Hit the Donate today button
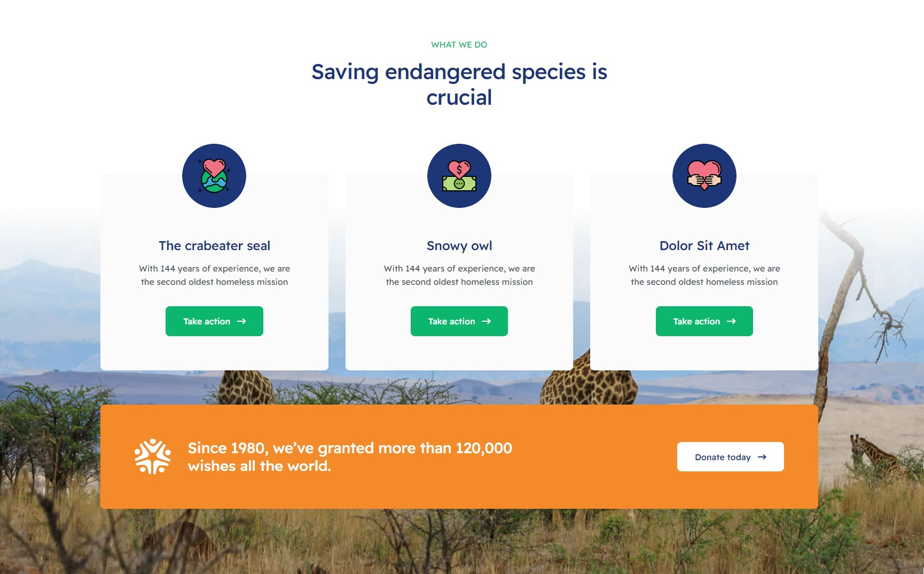Image resolution: width=924 pixels, height=574 pixels. click(730, 457)
